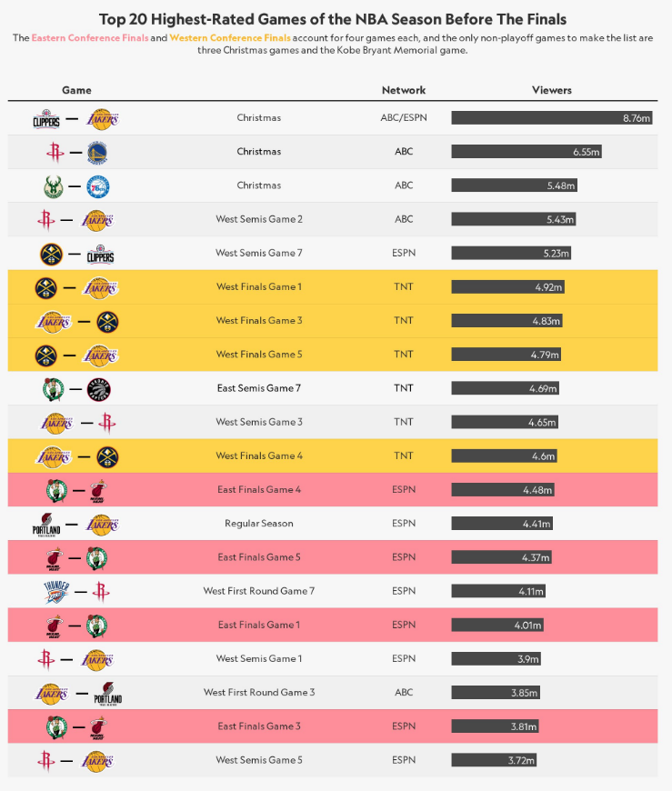Click the Network column header
This screenshot has width=672, height=791.
click(404, 90)
